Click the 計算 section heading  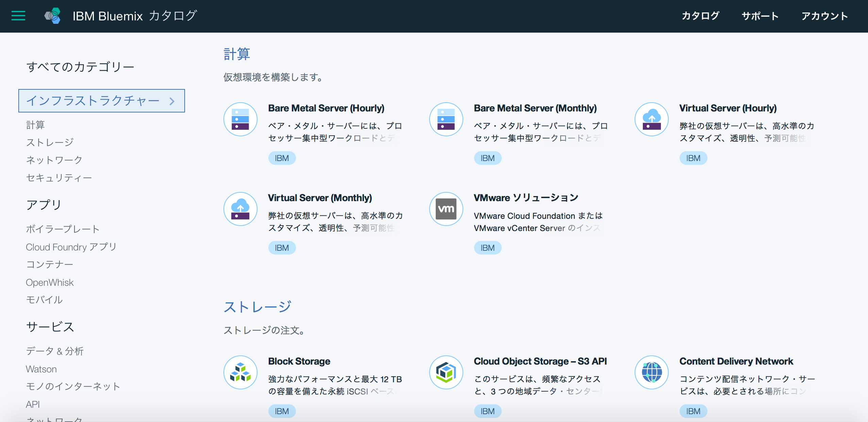[x=237, y=54]
